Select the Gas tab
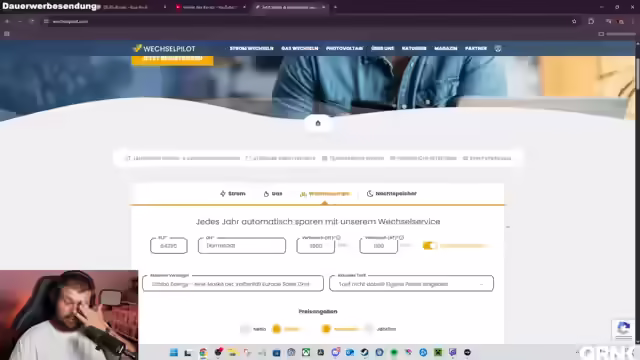This screenshot has width=640, height=360. click(273, 193)
